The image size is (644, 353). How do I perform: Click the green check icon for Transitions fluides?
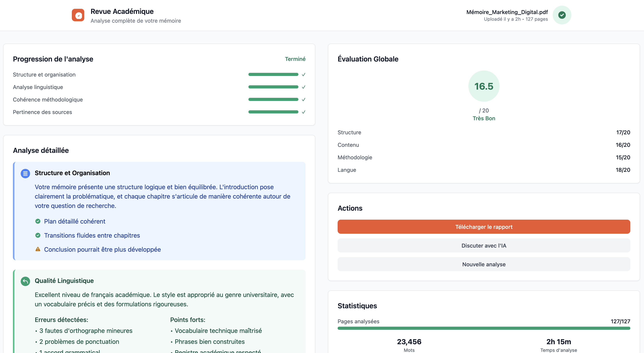pyautogui.click(x=38, y=235)
